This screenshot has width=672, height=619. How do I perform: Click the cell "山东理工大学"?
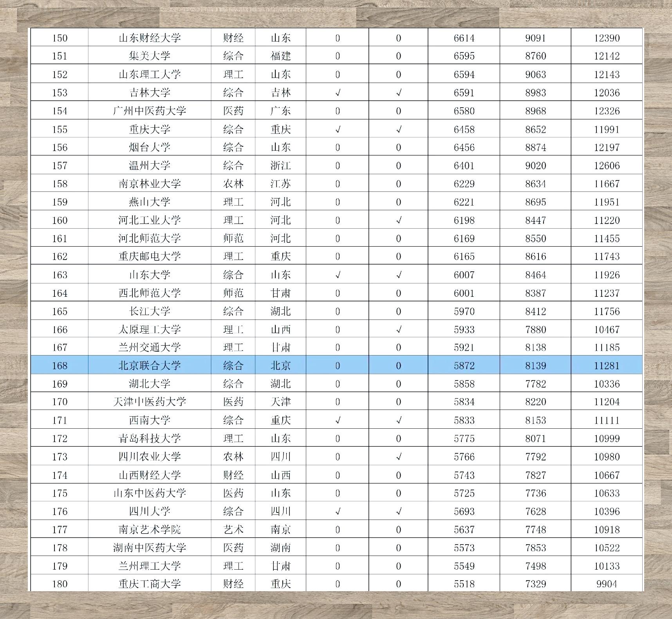(150, 74)
